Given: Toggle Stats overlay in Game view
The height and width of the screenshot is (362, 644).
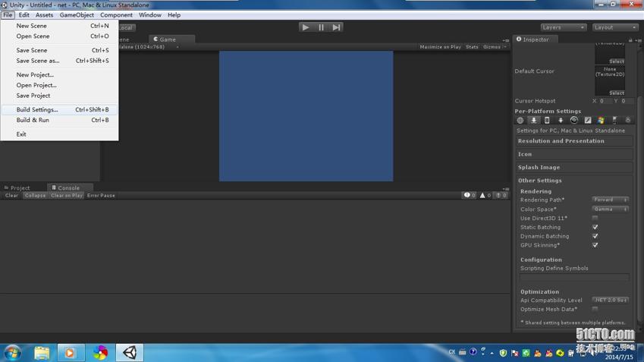Looking at the screenshot, I should click(x=472, y=47).
